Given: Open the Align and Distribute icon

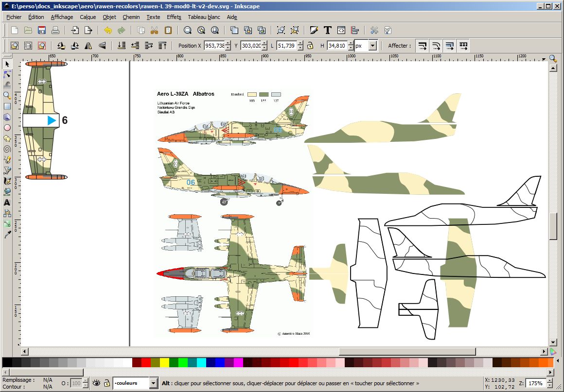Looking at the screenshot, I should pyautogui.click(x=354, y=30).
